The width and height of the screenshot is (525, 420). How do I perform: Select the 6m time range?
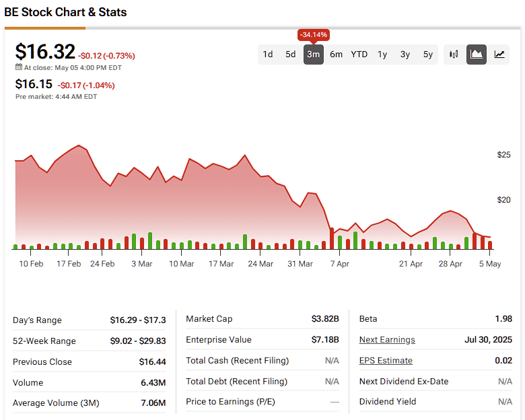336,55
